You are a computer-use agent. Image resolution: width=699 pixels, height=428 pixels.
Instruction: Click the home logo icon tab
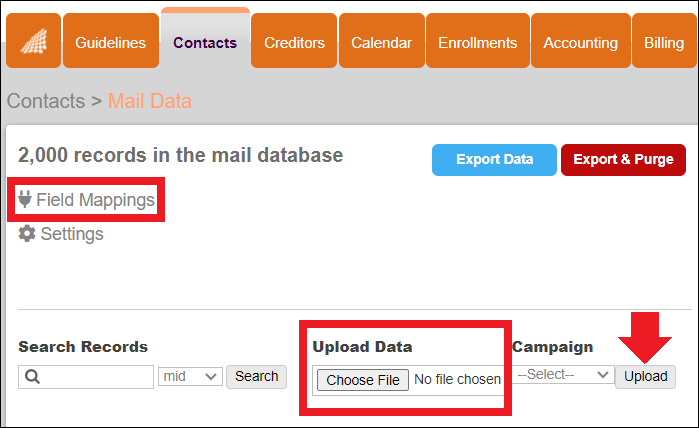[33, 41]
